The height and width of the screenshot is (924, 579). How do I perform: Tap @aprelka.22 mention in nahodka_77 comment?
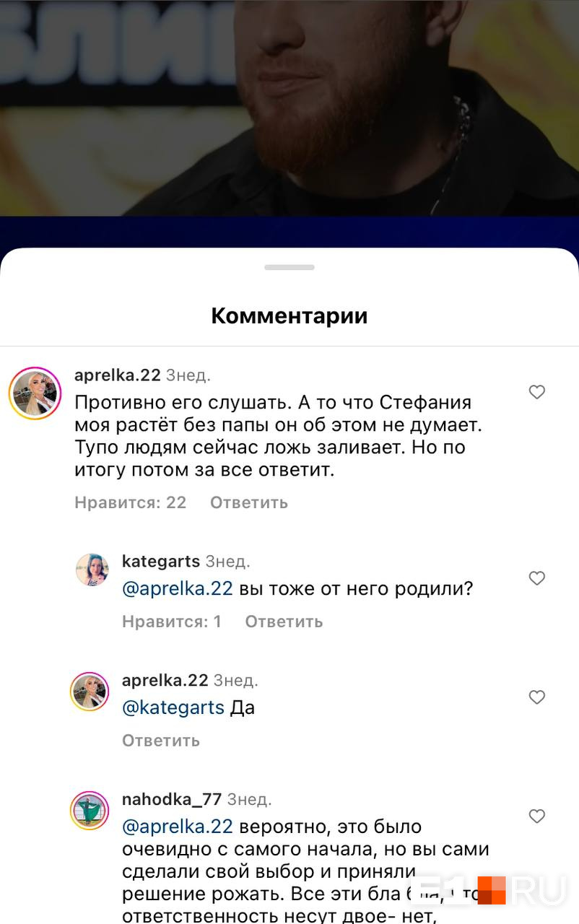point(178,827)
